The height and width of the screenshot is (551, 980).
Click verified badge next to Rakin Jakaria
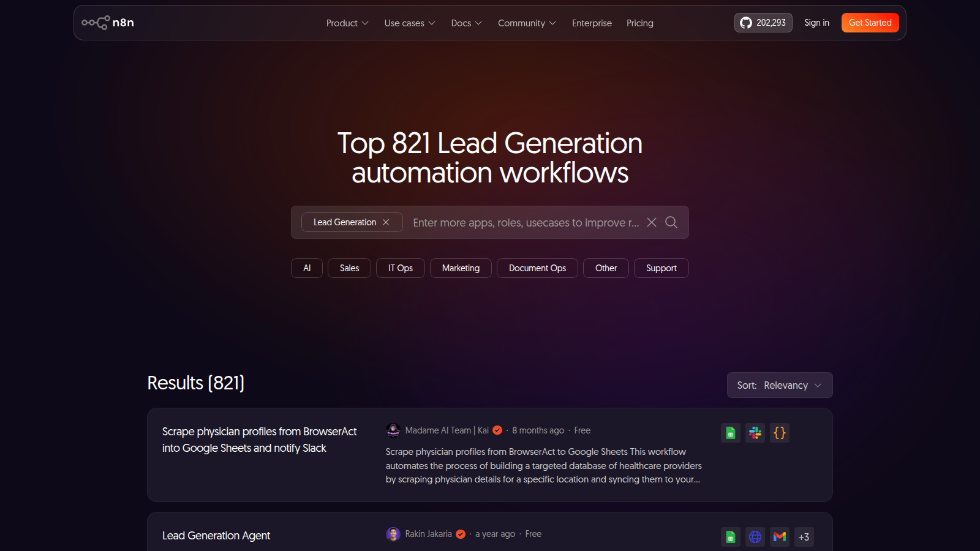point(461,534)
